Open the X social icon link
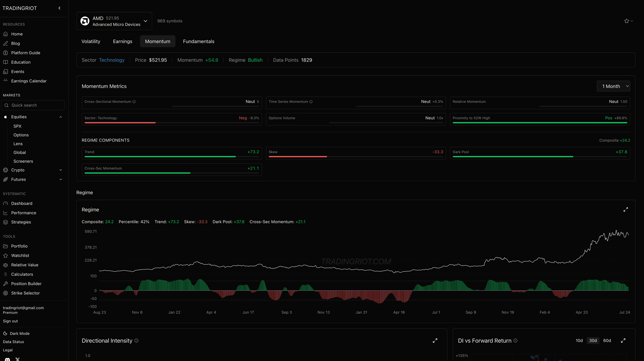 [x=18, y=359]
